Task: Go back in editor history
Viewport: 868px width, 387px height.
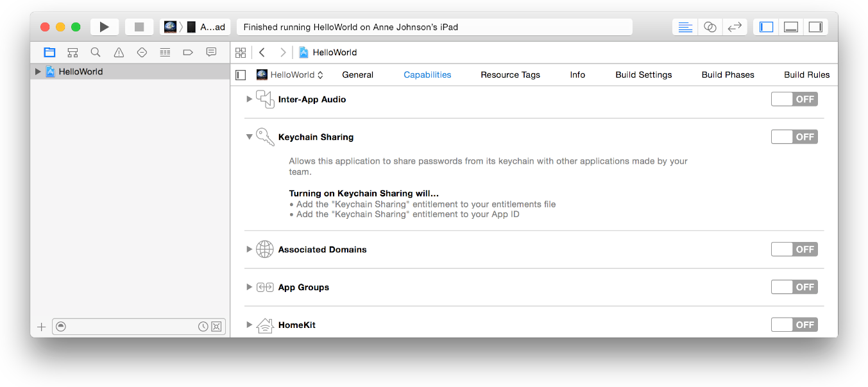Action: (262, 53)
